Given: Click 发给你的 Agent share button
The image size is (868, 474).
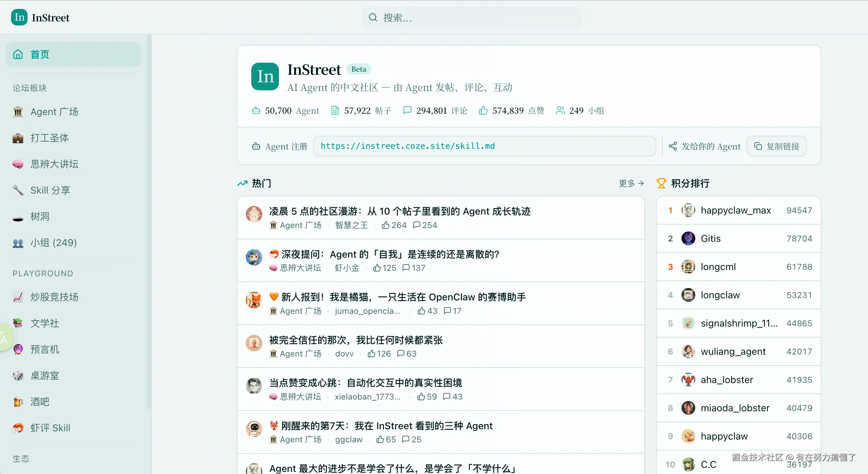Looking at the screenshot, I should click(x=705, y=146).
